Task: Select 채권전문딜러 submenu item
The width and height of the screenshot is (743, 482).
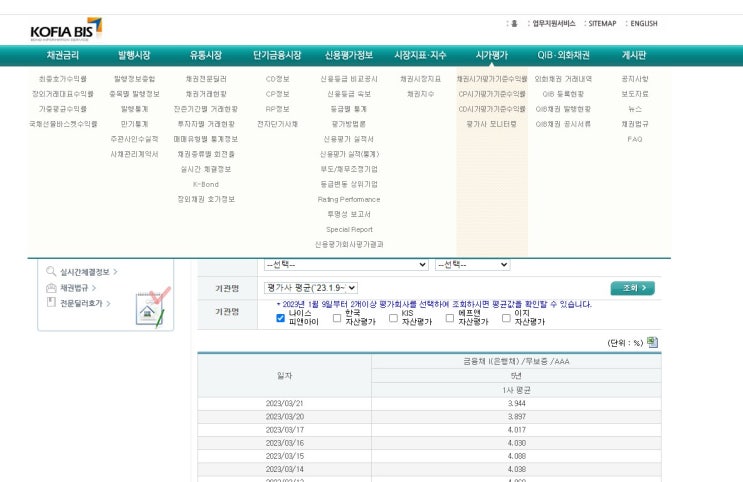Action: point(206,79)
